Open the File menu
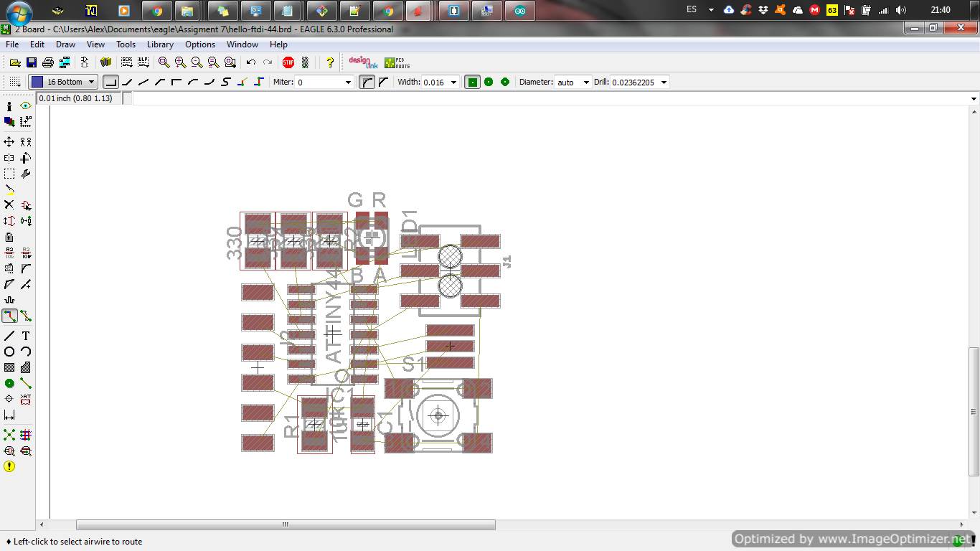The image size is (980, 551). coord(12,44)
